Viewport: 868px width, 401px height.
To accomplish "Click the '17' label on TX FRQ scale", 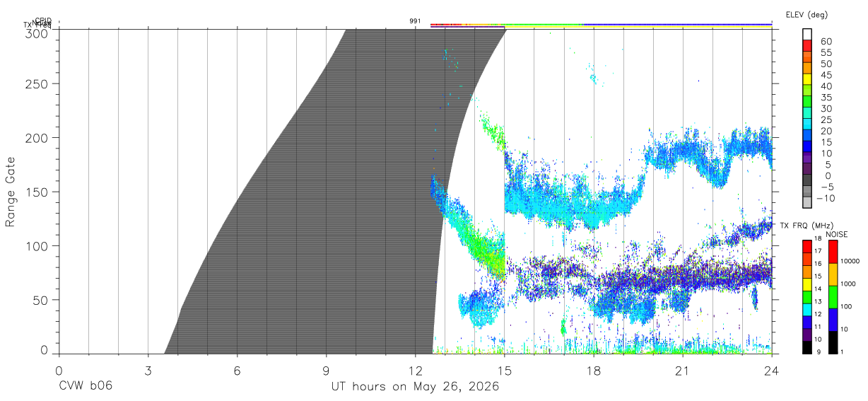I will pyautogui.click(x=819, y=251).
